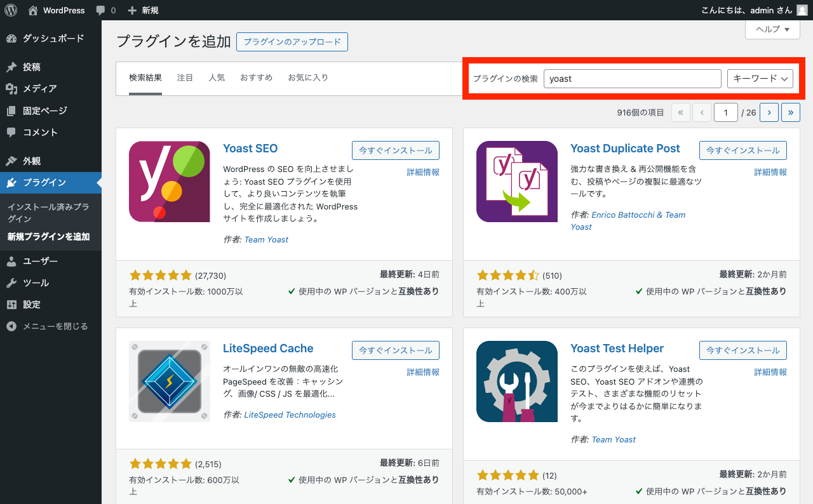813x504 pixels.
Task: Install the Yoast SEO plugin now
Action: click(396, 150)
